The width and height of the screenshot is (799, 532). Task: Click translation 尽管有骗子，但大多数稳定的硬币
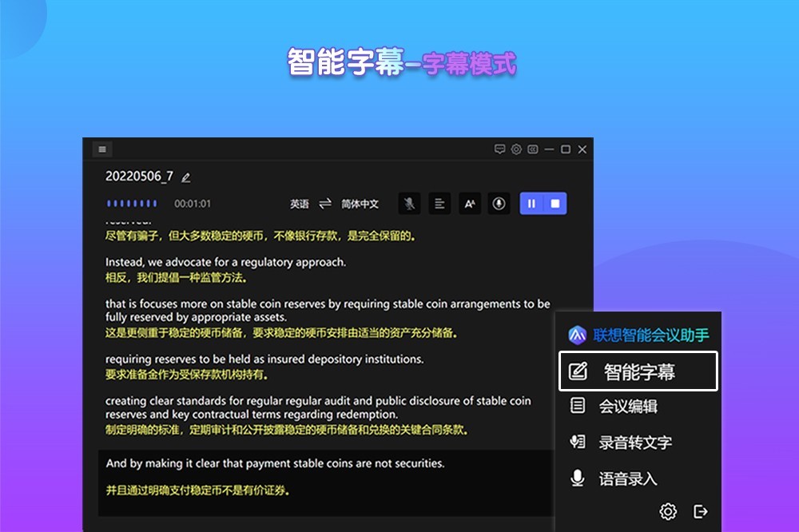pos(260,236)
